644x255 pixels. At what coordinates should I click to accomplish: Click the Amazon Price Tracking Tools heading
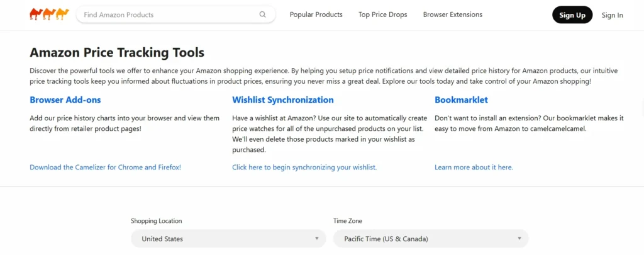pyautogui.click(x=117, y=53)
